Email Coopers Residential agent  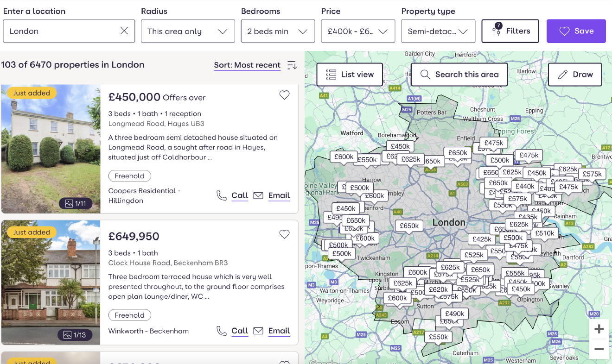[279, 195]
